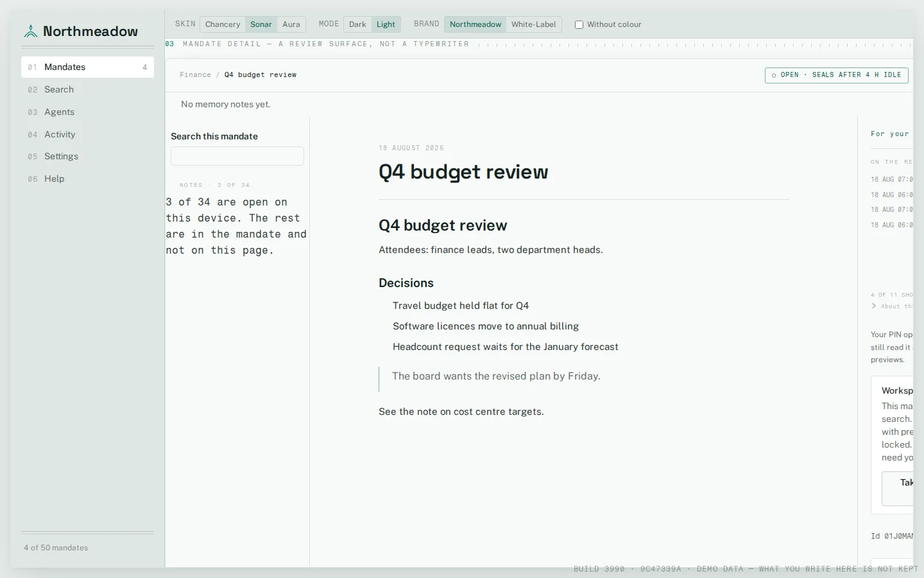Click the Headcount request decision line

[506, 347]
